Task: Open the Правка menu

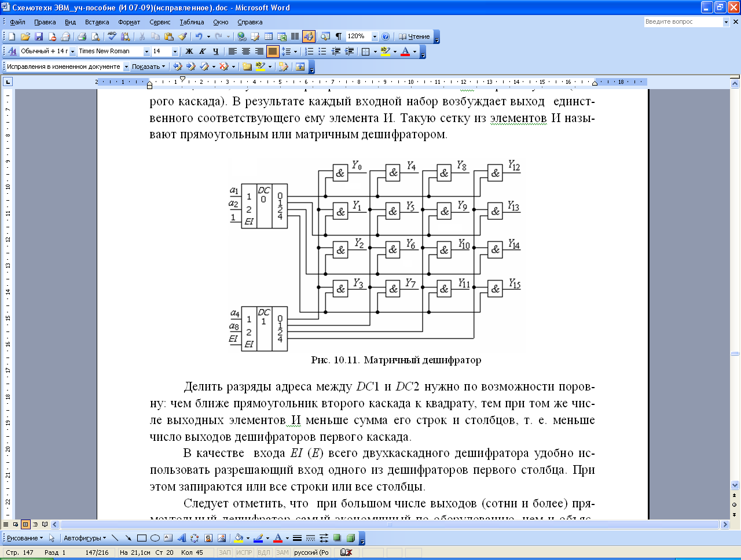Action: [45, 22]
